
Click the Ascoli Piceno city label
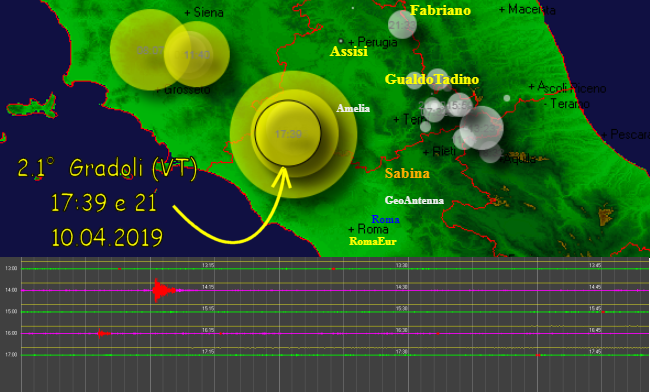[x=568, y=88]
